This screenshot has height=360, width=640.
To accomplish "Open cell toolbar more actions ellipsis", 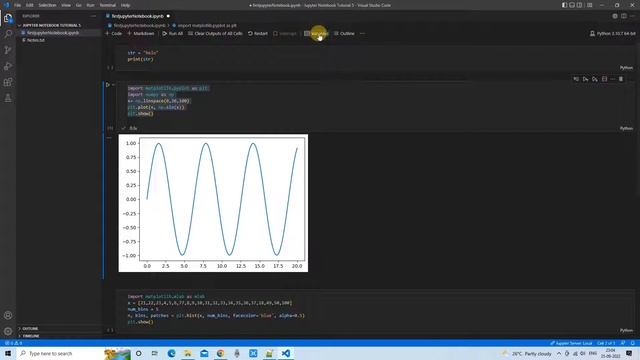I will [613, 79].
